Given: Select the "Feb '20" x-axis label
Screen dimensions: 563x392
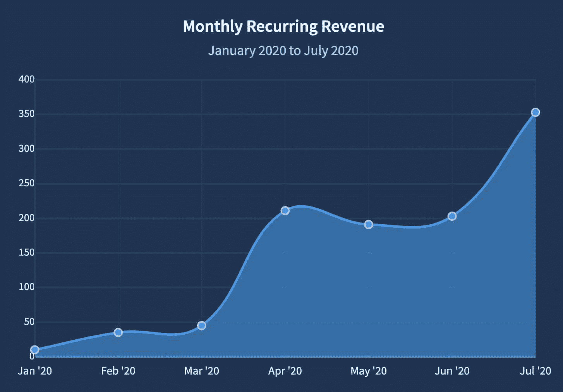Looking at the screenshot, I should tap(118, 371).
